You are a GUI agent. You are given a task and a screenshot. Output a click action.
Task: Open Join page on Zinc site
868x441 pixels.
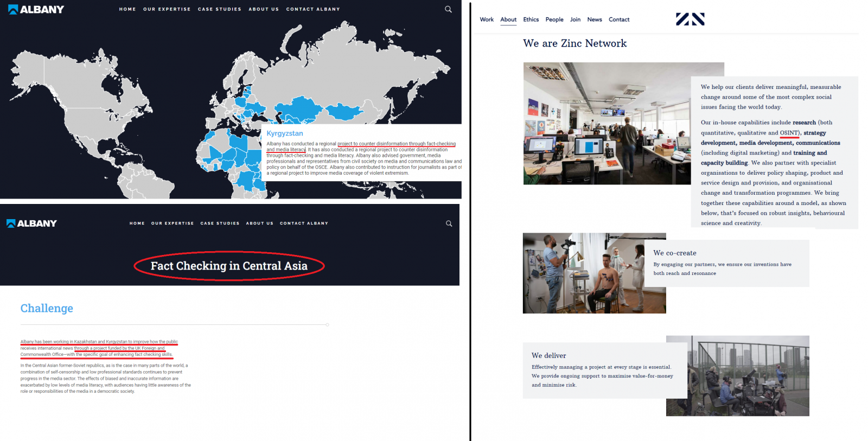[x=575, y=20]
